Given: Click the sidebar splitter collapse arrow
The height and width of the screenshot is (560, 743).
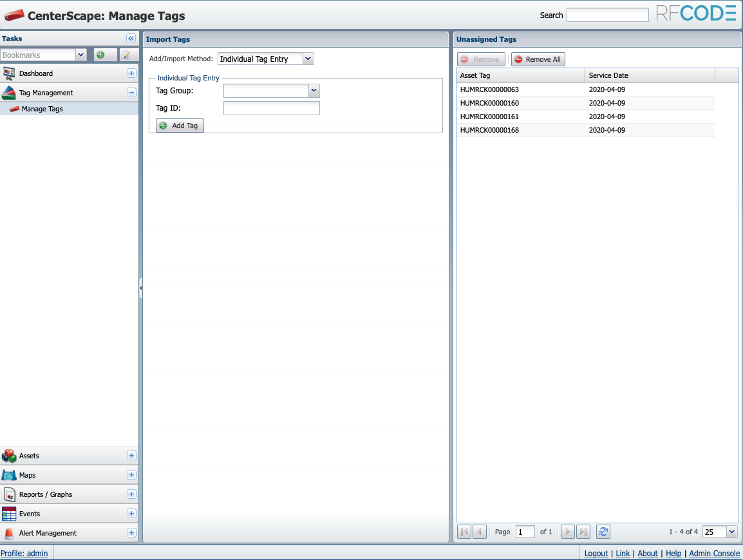Looking at the screenshot, I should tap(141, 288).
